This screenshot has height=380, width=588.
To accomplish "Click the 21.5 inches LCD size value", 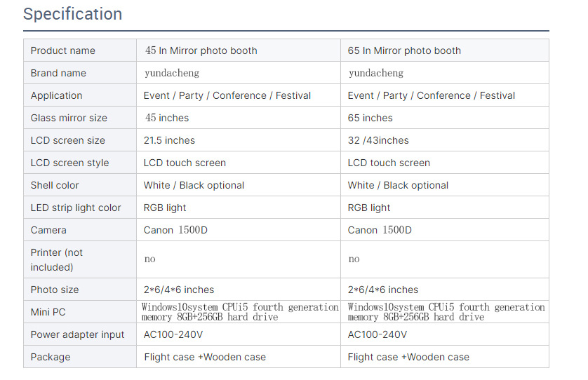I will click(169, 140).
